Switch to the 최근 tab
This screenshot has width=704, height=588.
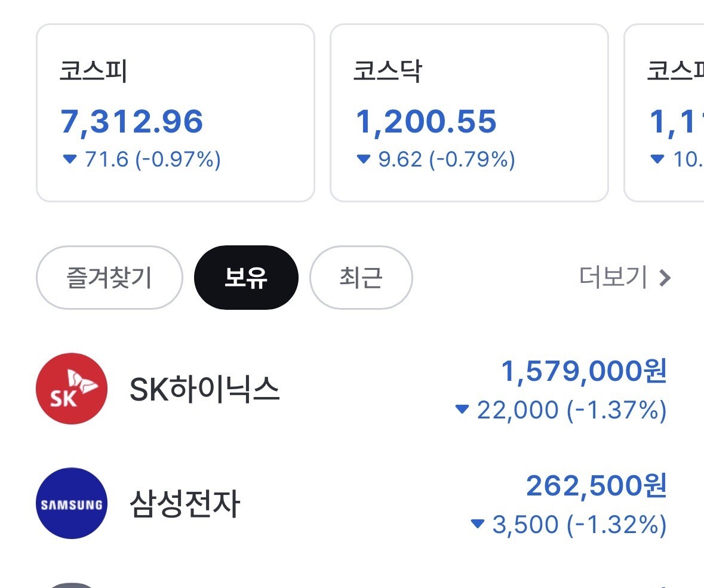click(361, 278)
